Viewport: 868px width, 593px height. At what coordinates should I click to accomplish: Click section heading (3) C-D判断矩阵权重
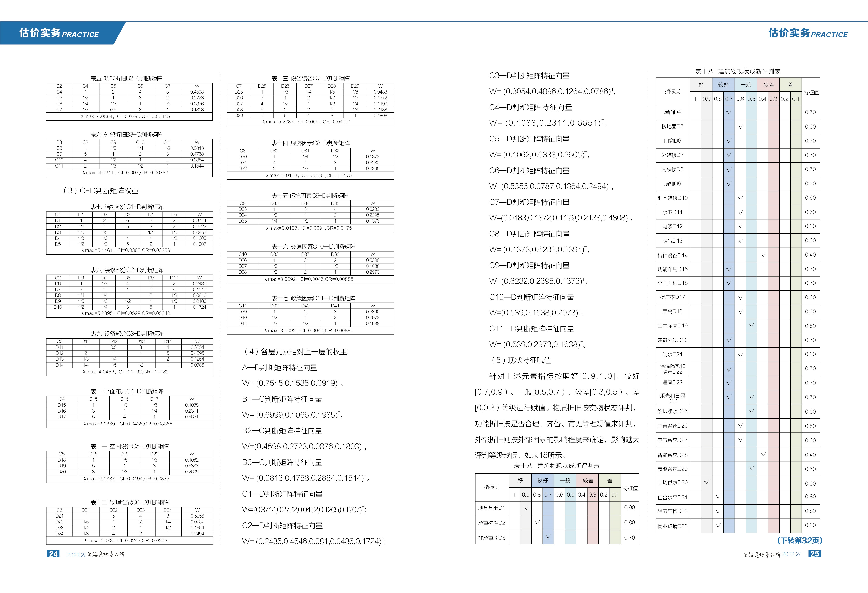coord(101,191)
